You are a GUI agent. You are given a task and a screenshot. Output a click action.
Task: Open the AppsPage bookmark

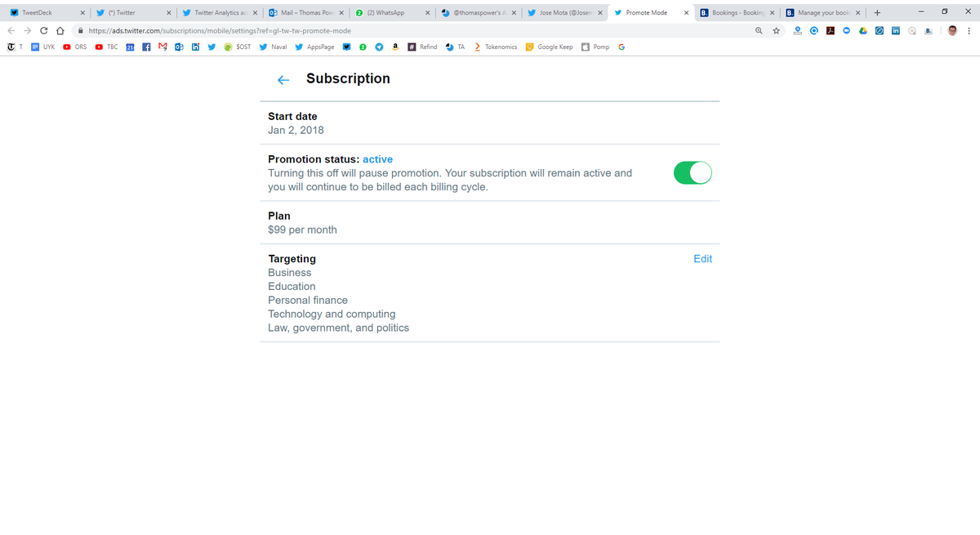click(x=315, y=47)
